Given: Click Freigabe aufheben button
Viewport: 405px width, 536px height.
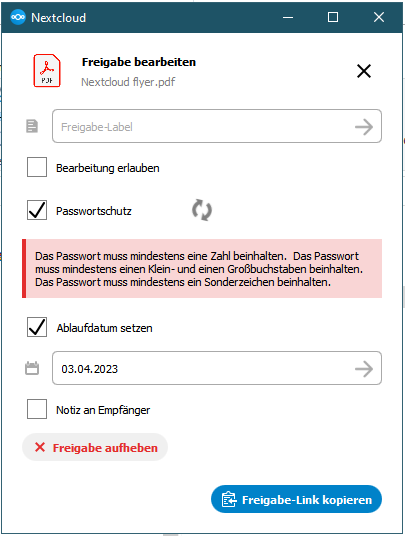Looking at the screenshot, I should click(95, 447).
